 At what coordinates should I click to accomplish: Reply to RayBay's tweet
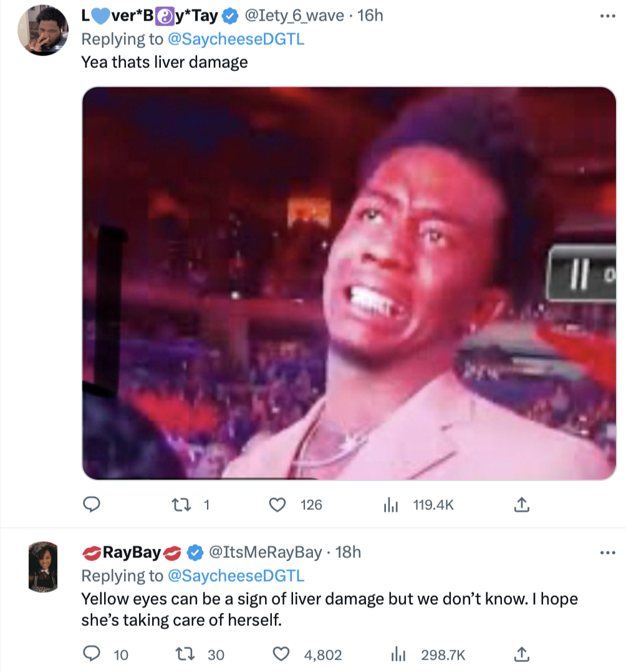pyautogui.click(x=92, y=655)
